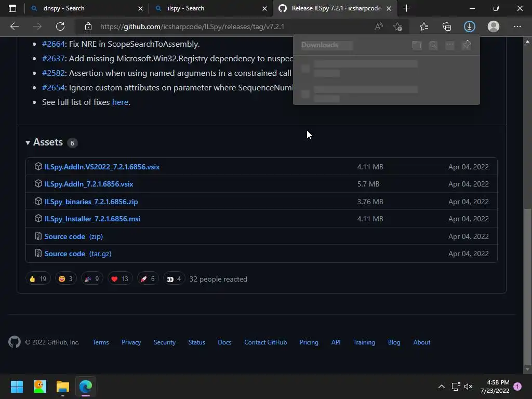The height and width of the screenshot is (399, 532).
Task: Open Microsoft Edge from the taskbar
Action: click(x=86, y=387)
